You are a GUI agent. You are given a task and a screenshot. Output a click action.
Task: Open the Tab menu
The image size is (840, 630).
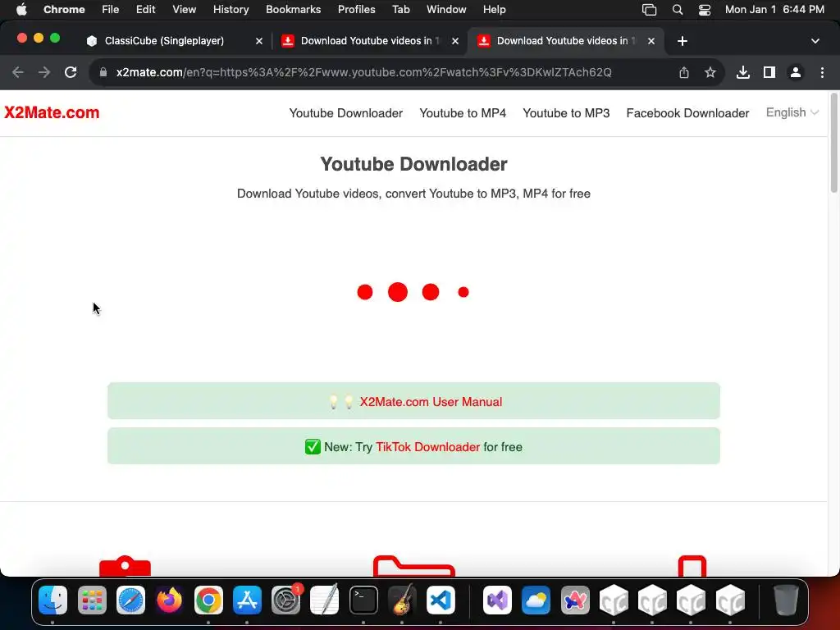(400, 10)
